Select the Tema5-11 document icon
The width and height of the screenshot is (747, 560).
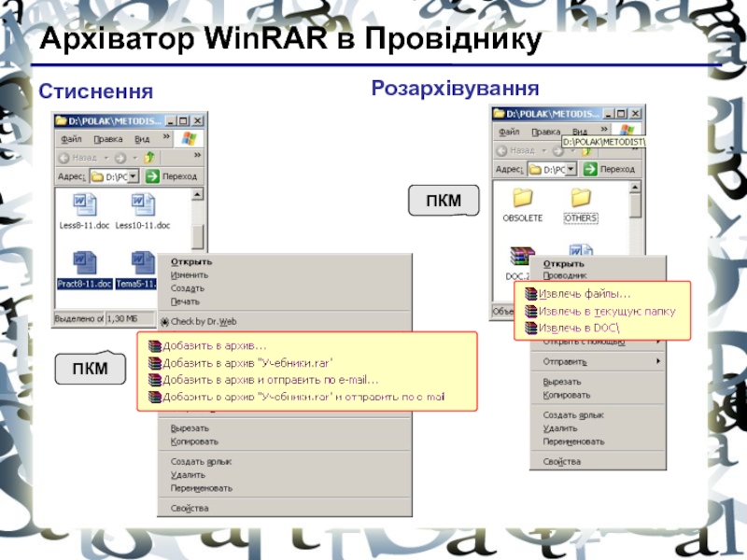tap(143, 263)
